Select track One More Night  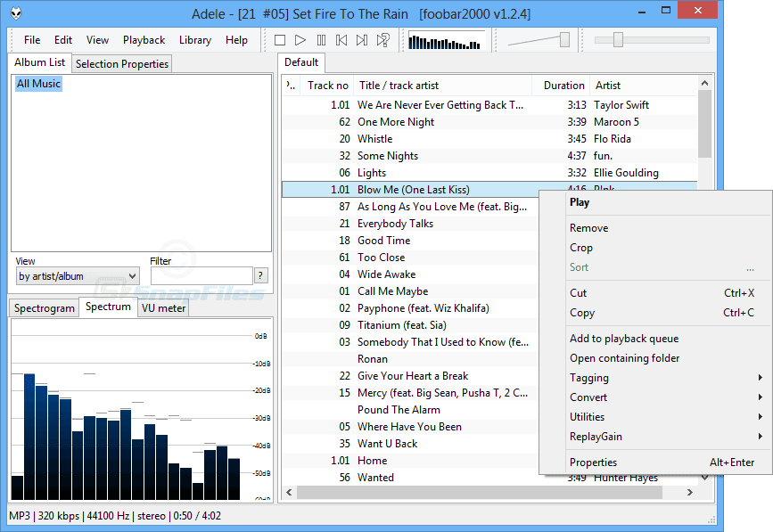[489, 122]
